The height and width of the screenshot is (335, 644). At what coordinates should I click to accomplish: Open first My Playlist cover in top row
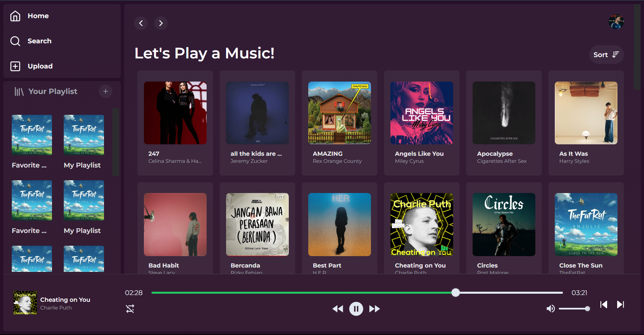click(84, 135)
